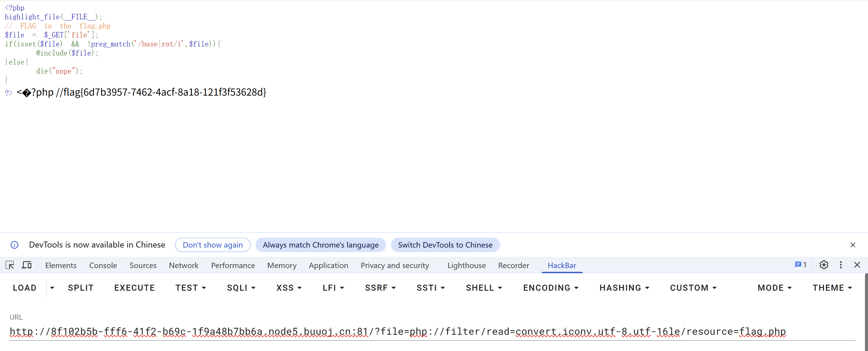The image size is (868, 351).
Task: Toggle the device toolbar icon
Action: tap(27, 265)
